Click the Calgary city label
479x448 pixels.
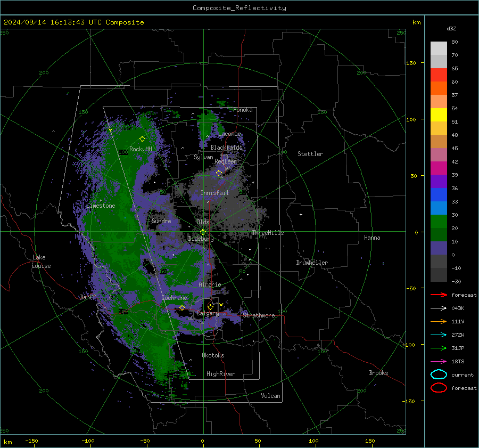click(208, 313)
